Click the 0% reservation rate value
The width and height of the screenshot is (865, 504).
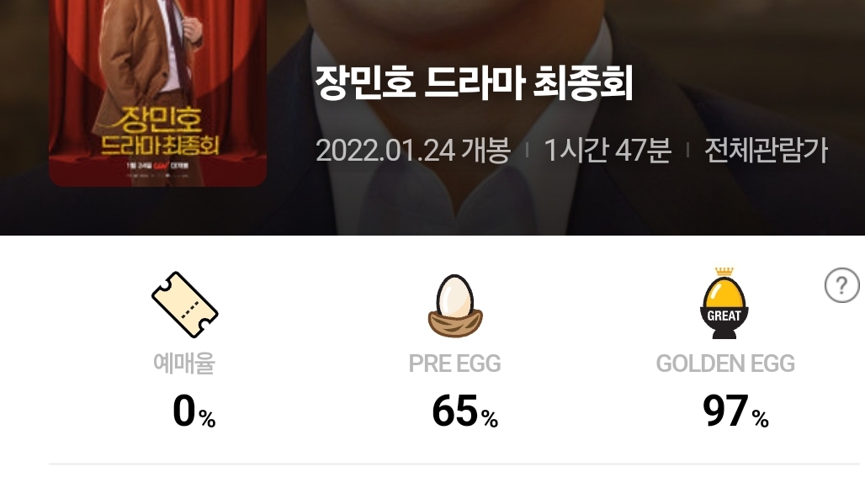[x=194, y=411]
